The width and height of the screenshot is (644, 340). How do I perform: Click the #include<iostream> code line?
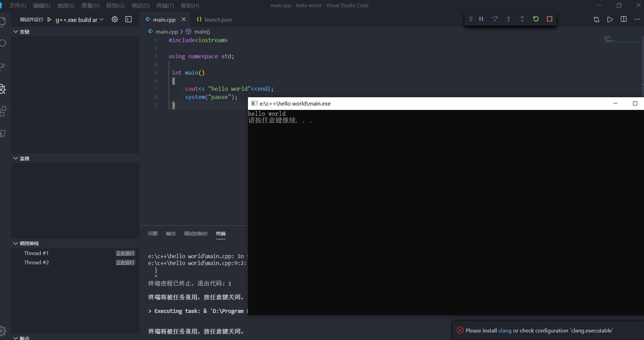(198, 40)
